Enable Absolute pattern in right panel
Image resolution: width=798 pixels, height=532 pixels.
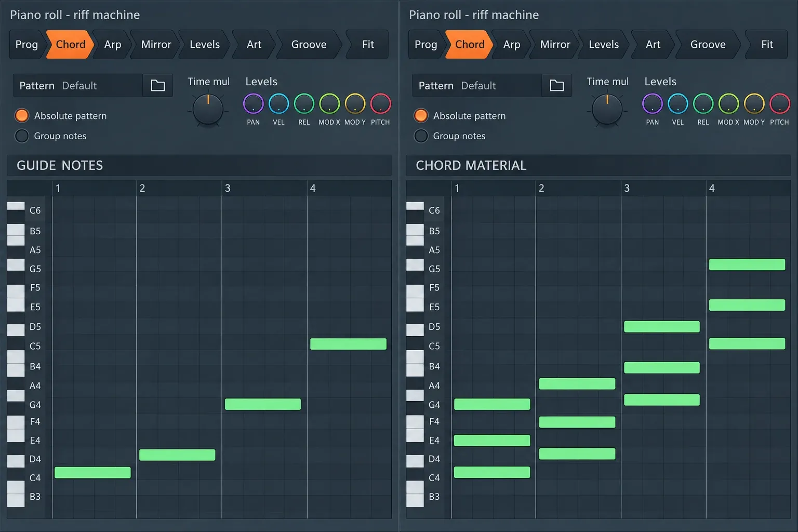tap(421, 115)
